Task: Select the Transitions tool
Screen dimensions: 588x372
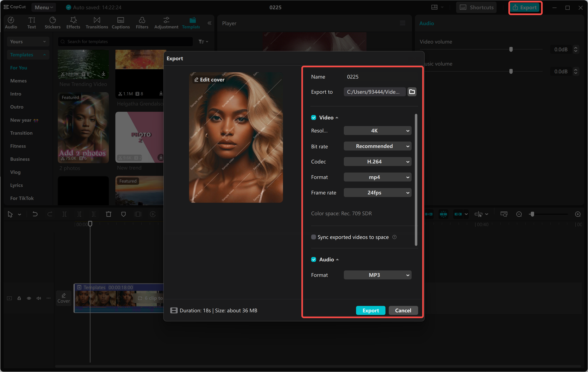Action: click(97, 22)
